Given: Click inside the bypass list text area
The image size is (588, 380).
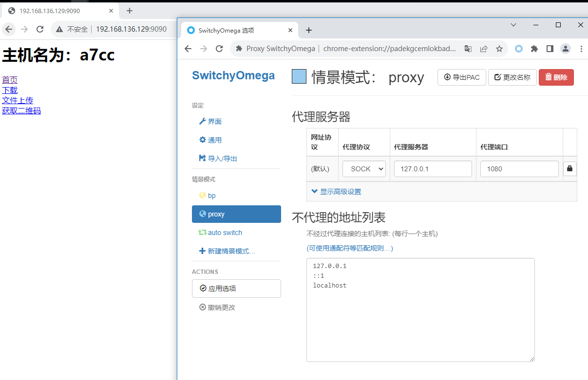Looking at the screenshot, I should tap(420, 310).
